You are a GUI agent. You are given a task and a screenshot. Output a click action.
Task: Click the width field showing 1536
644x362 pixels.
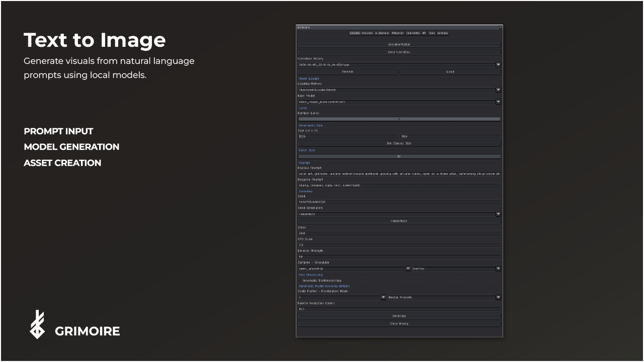348,136
